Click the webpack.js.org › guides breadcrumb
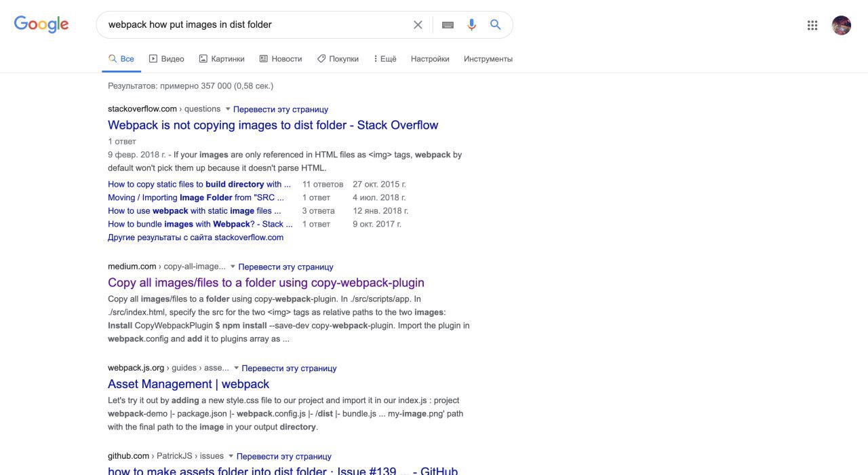Viewport: 868px width, 475px height. pyautogui.click(x=168, y=368)
